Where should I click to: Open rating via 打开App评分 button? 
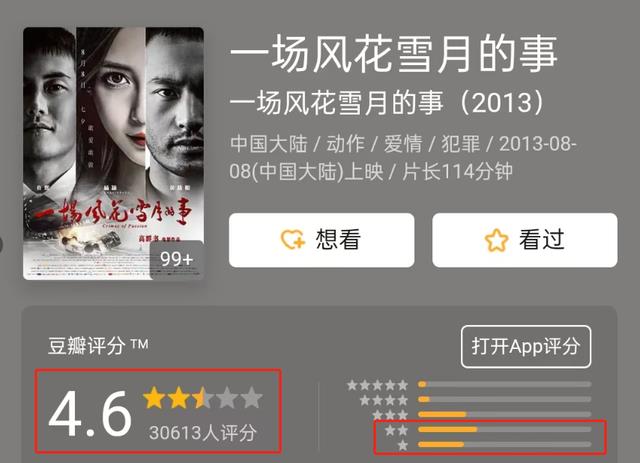pos(526,347)
